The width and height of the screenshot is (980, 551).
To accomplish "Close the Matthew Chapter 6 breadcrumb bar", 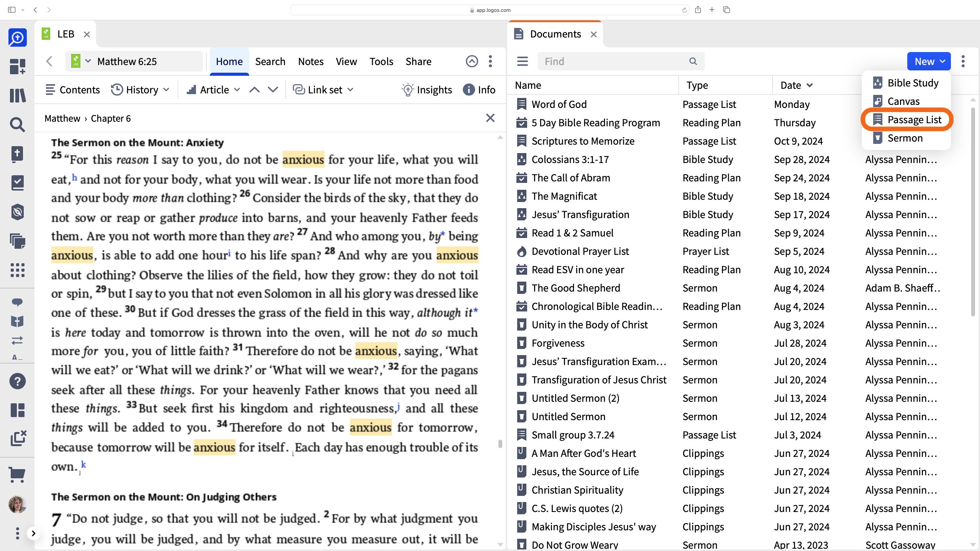I will [490, 118].
